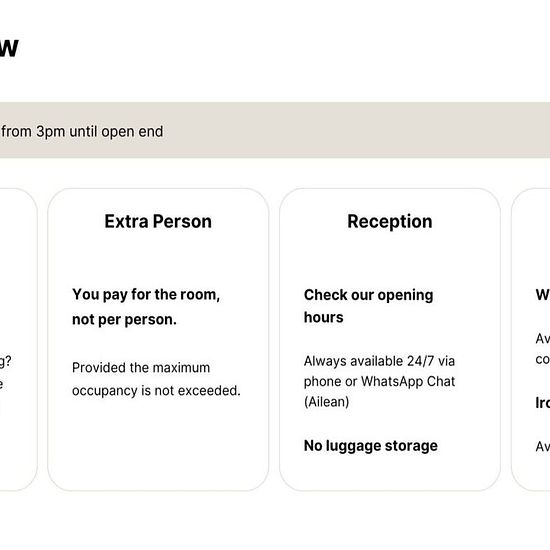Image resolution: width=550 pixels, height=550 pixels.
Task: Click empty space inside Extra Person card bottom
Action: (158, 445)
